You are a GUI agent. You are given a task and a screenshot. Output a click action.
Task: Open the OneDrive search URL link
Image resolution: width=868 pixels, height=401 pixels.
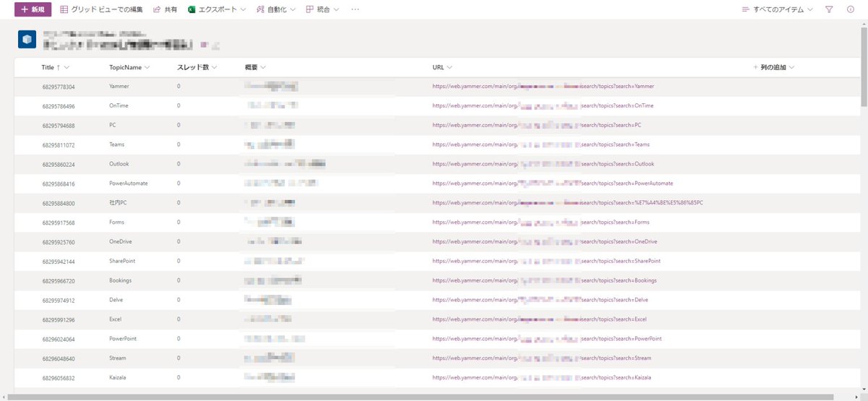point(545,241)
